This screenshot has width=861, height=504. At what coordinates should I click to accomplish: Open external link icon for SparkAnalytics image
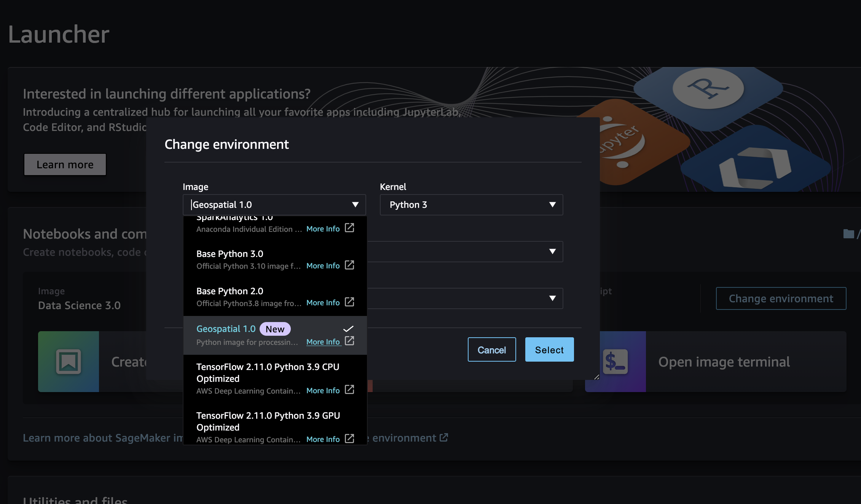click(349, 228)
